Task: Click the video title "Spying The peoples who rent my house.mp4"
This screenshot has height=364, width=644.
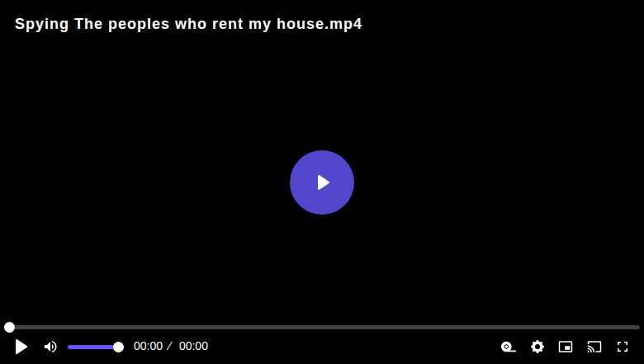Action: (x=188, y=24)
